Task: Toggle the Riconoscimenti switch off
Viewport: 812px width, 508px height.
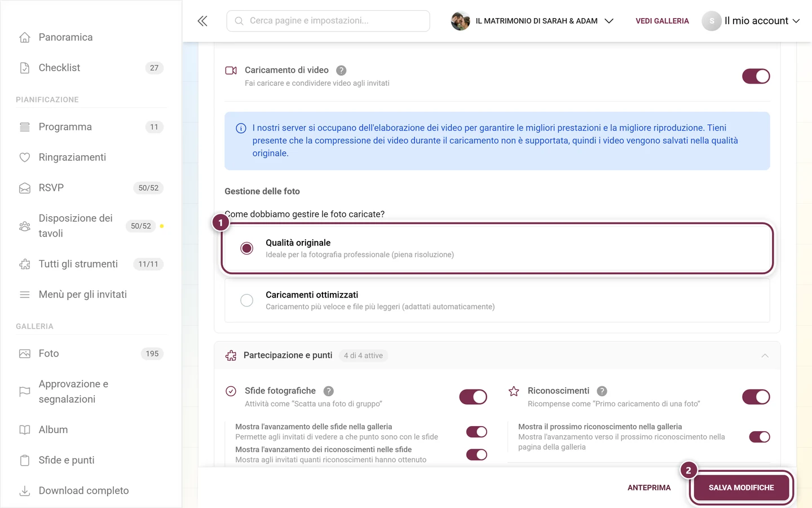Action: (756, 397)
